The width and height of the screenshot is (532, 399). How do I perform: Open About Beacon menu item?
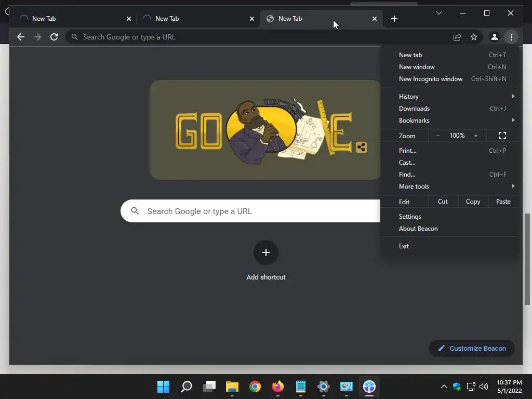tap(449, 229)
